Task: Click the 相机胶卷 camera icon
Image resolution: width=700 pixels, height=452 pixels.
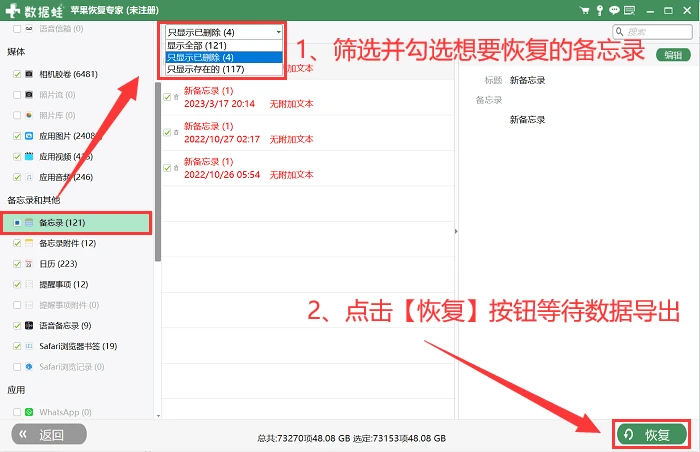Action: click(x=29, y=74)
